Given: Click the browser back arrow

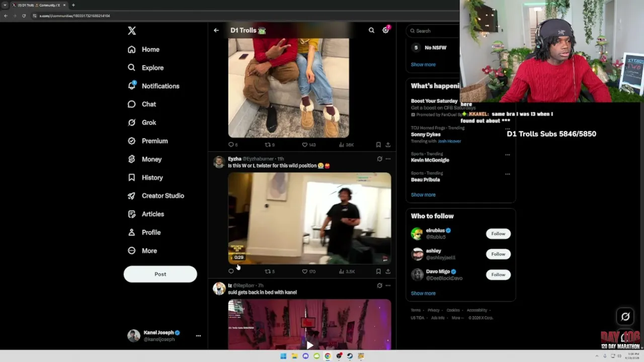Looking at the screenshot, I should click(6, 16).
